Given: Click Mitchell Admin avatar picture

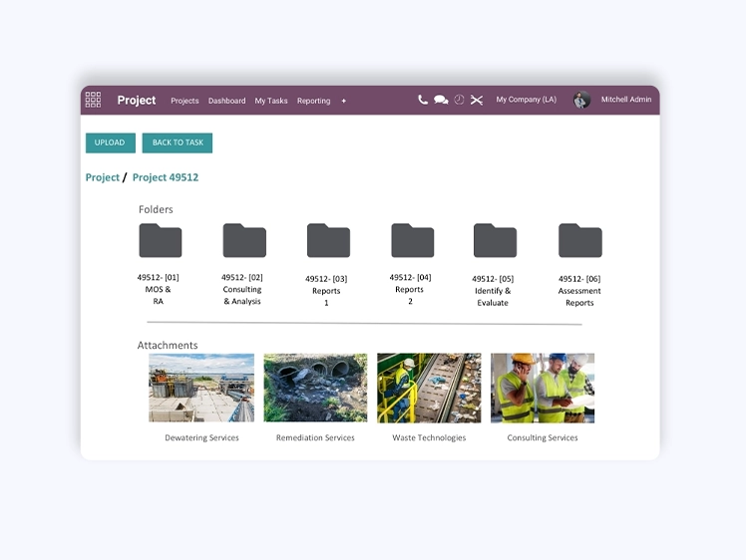Looking at the screenshot, I should point(581,100).
